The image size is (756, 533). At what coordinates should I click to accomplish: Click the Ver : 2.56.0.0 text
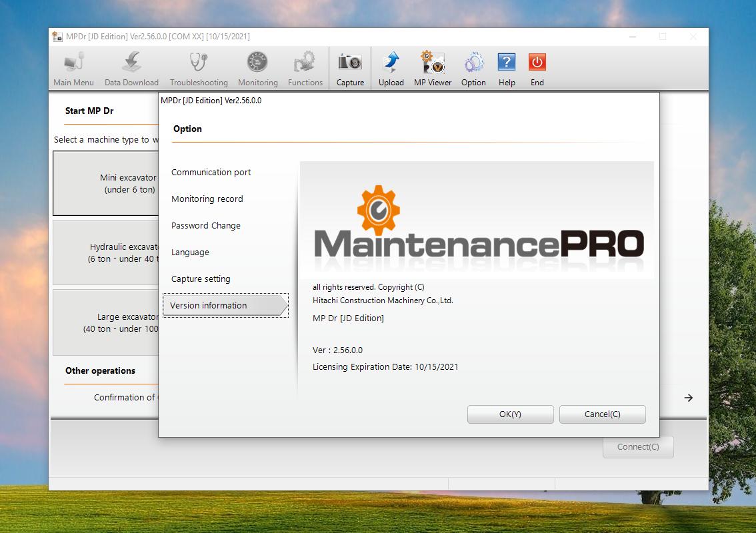[337, 350]
